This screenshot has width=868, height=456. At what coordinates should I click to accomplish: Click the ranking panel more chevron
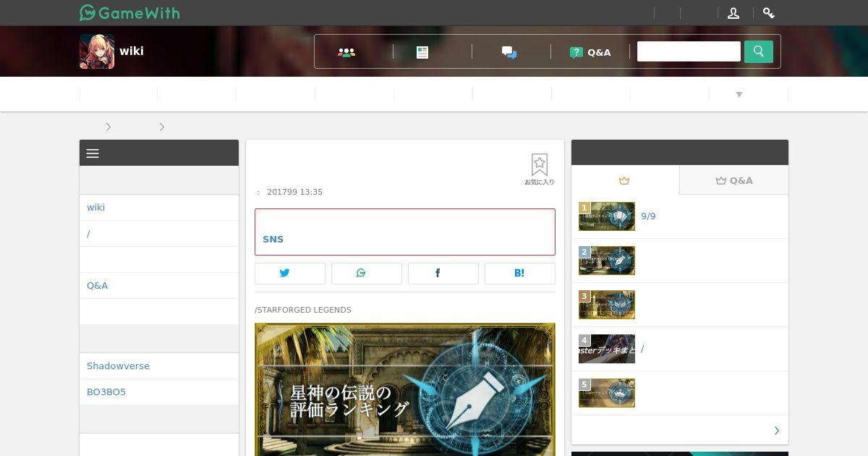click(777, 431)
